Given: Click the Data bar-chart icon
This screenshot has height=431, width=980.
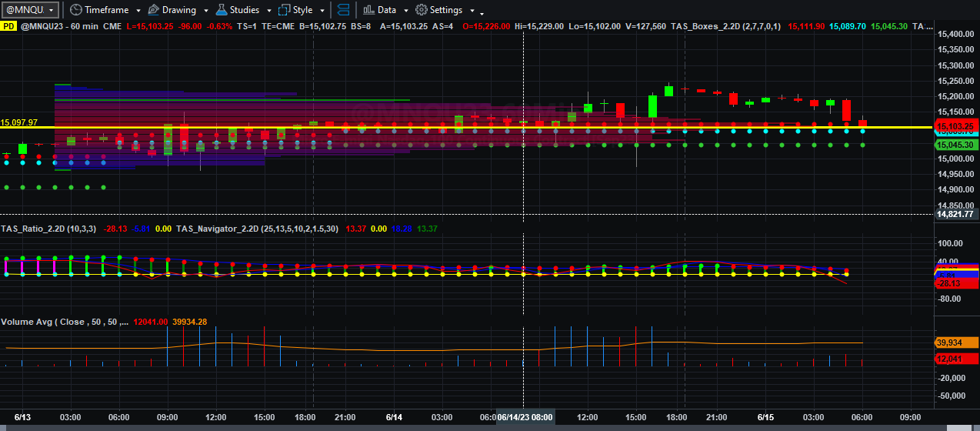Looking at the screenshot, I should 368,10.
